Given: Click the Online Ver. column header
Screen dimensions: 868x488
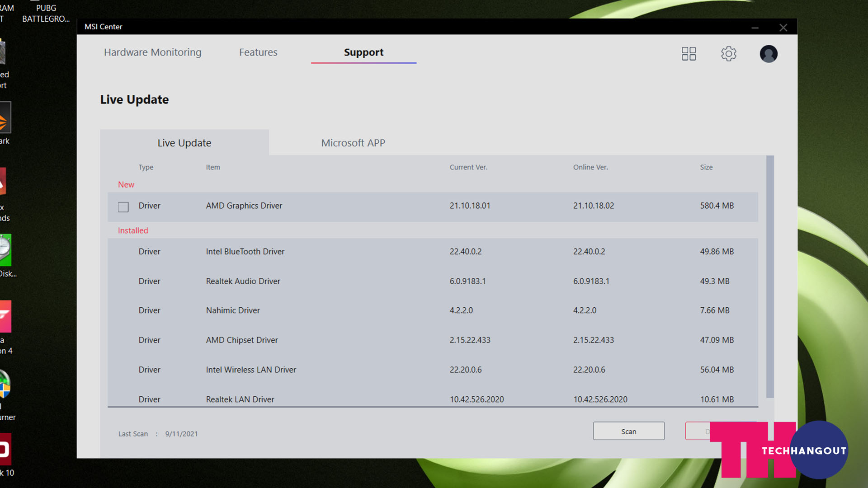Looking at the screenshot, I should coord(590,167).
